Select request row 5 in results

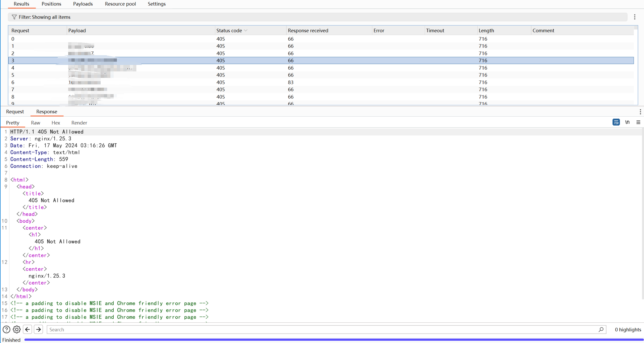(321, 75)
